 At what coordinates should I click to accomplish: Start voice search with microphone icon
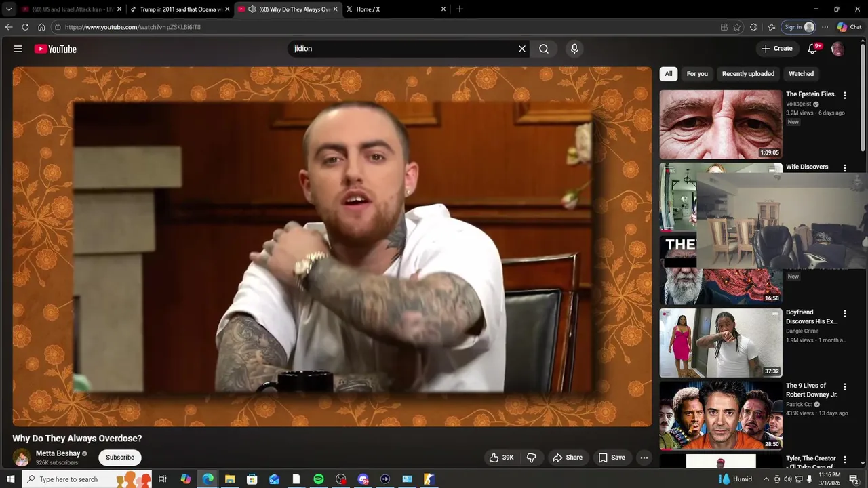click(574, 49)
